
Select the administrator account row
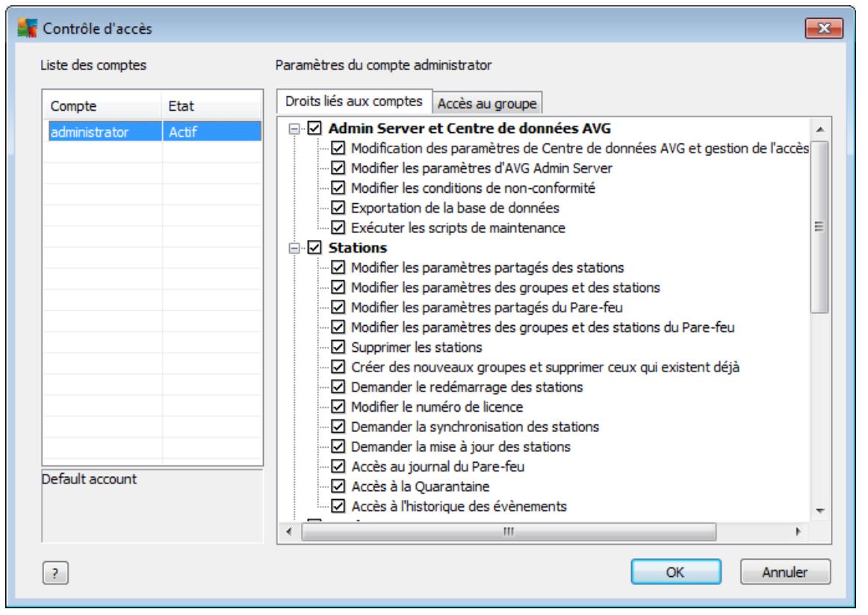[155, 132]
